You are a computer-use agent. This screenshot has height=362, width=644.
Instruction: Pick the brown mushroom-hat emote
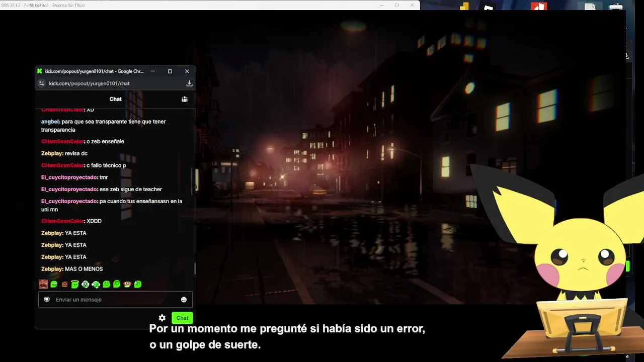(x=127, y=284)
